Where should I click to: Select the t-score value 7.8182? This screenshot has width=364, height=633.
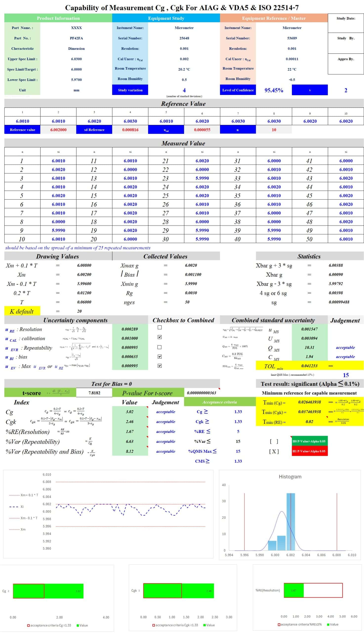(x=94, y=393)
